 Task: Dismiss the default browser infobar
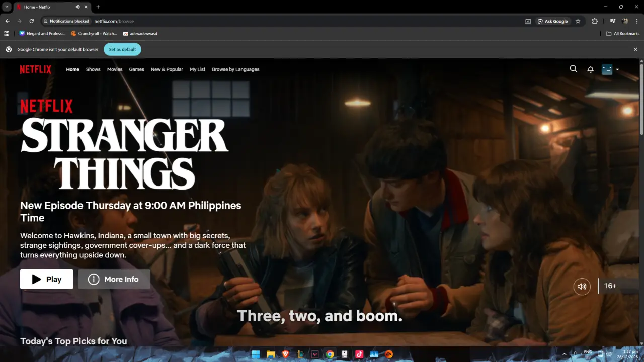pos(635,49)
